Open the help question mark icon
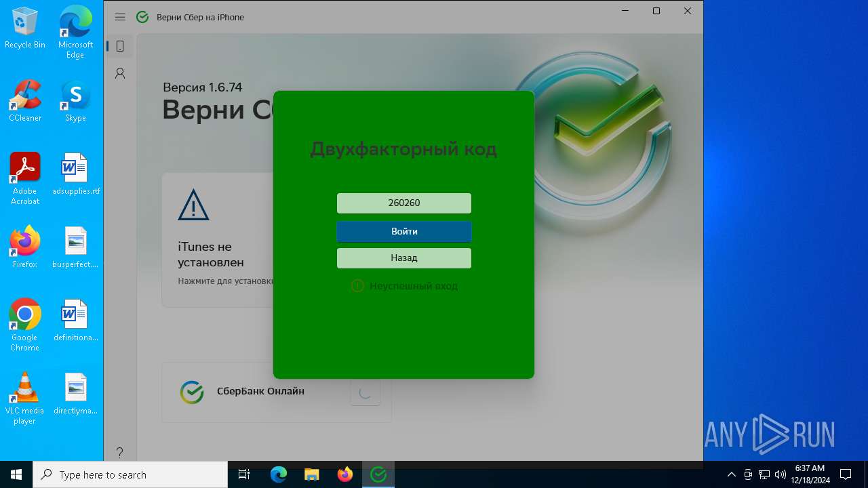Screen dimensions: 868x488 pos(120,452)
